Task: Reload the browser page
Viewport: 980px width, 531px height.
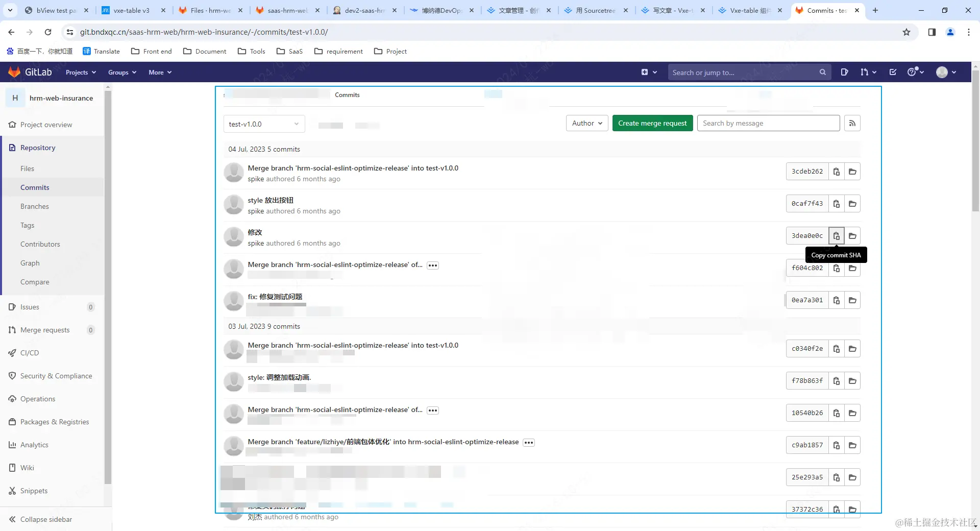Action: coord(48,32)
